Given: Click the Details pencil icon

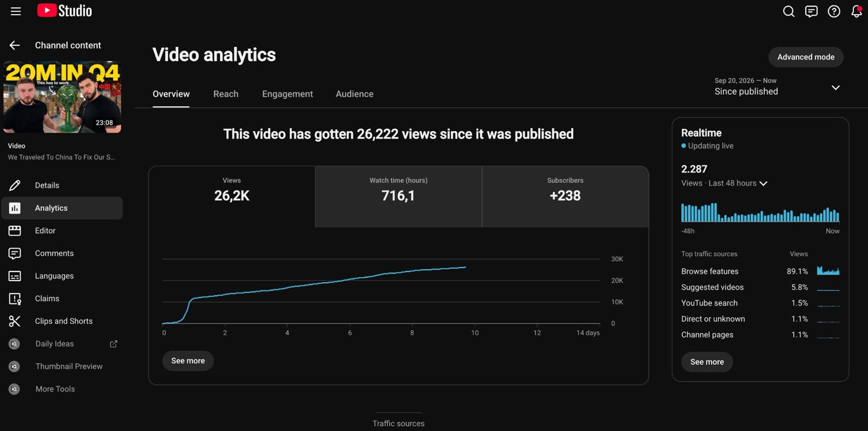Looking at the screenshot, I should pos(15,186).
